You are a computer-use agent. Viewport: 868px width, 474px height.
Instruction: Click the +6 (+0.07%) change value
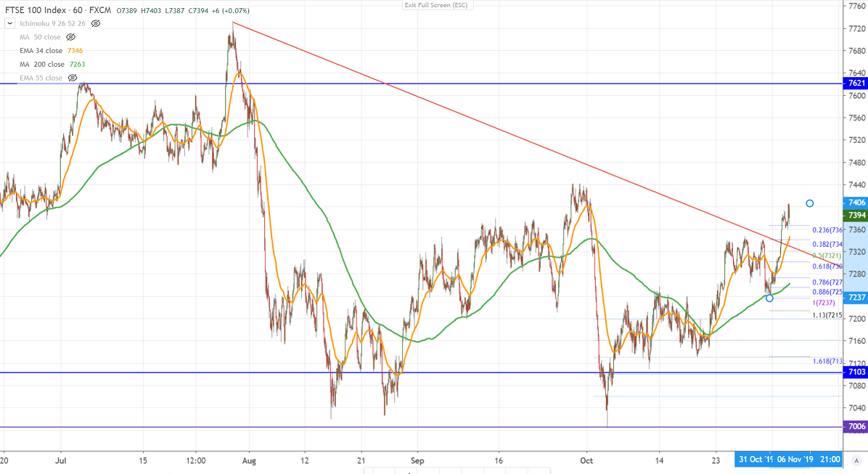coord(230,10)
